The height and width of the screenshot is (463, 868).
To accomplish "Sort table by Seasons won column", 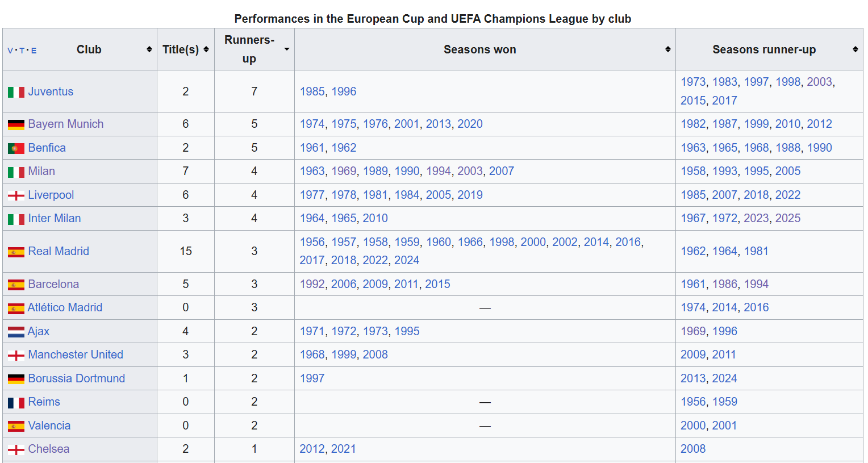I will 668,49.
